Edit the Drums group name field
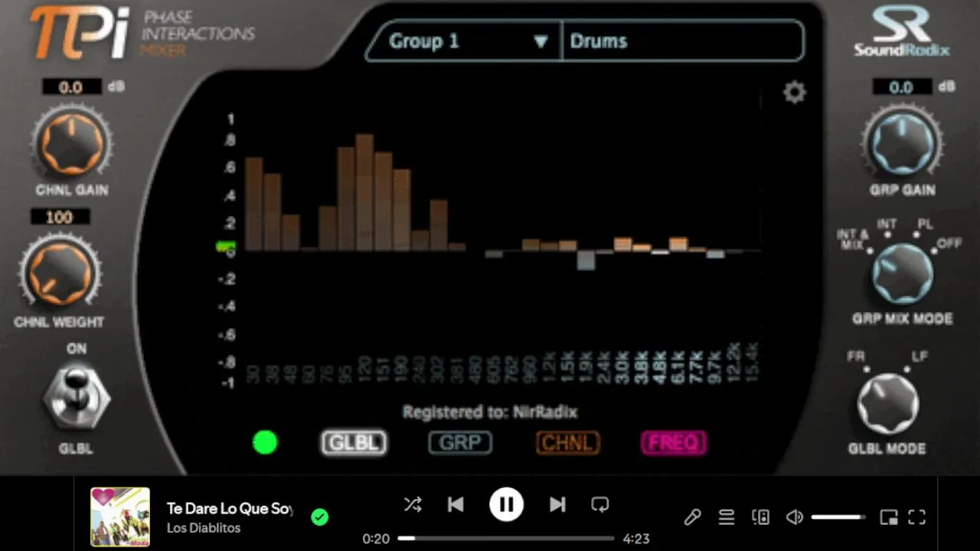 (683, 41)
